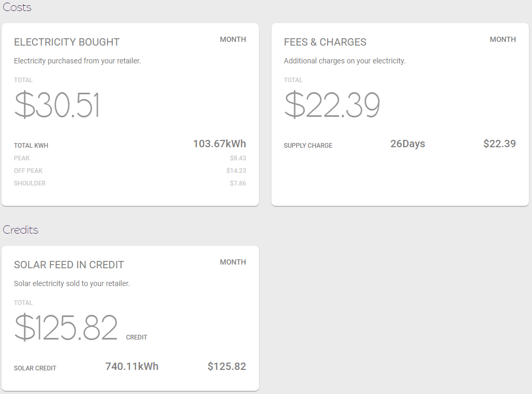Click the $30.51 total amount
Viewport: 532px width, 394px height.
57,105
